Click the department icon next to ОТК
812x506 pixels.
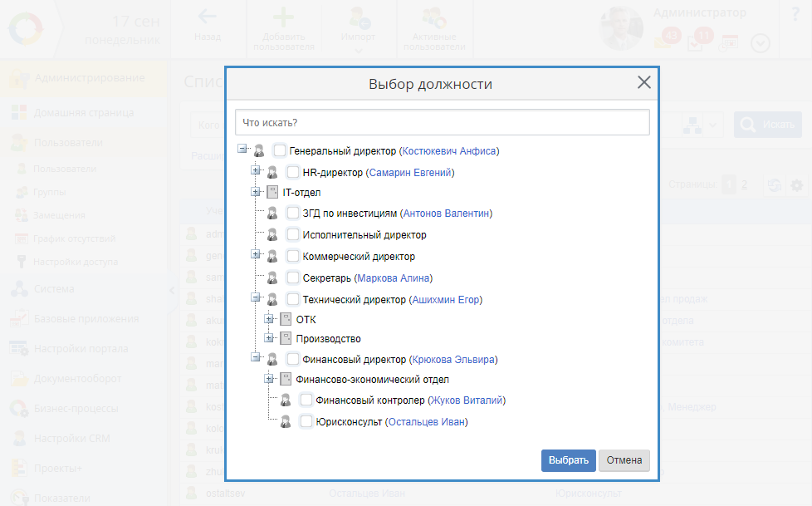pos(286,319)
